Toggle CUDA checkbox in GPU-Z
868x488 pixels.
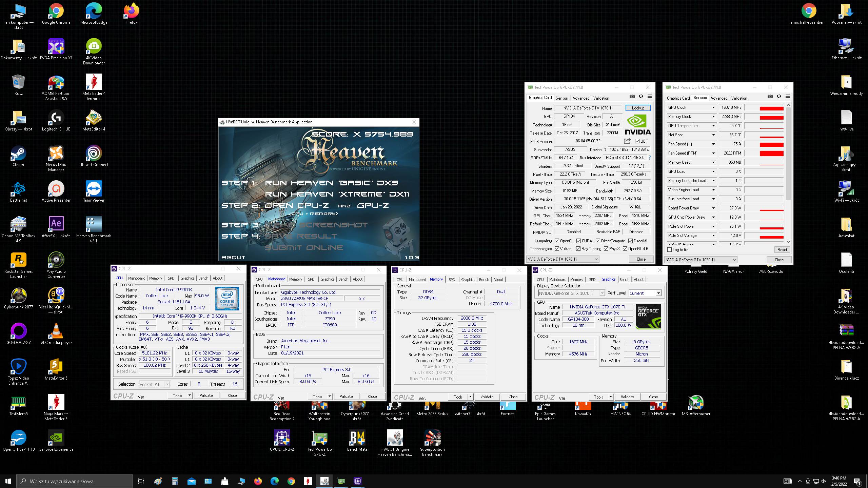tap(578, 241)
